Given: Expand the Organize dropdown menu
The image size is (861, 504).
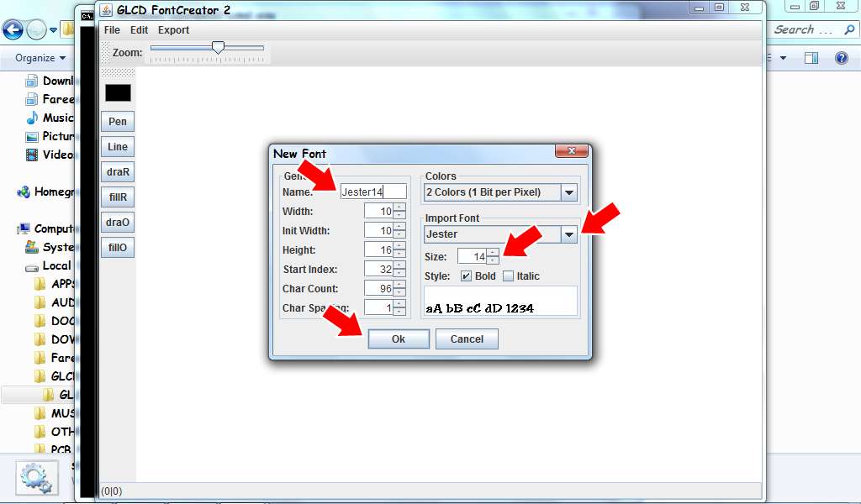Looking at the screenshot, I should click(37, 58).
